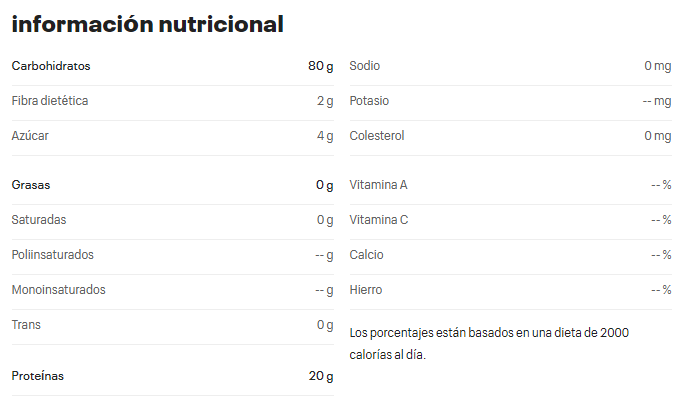Select the Grasas row label

pos(31,185)
